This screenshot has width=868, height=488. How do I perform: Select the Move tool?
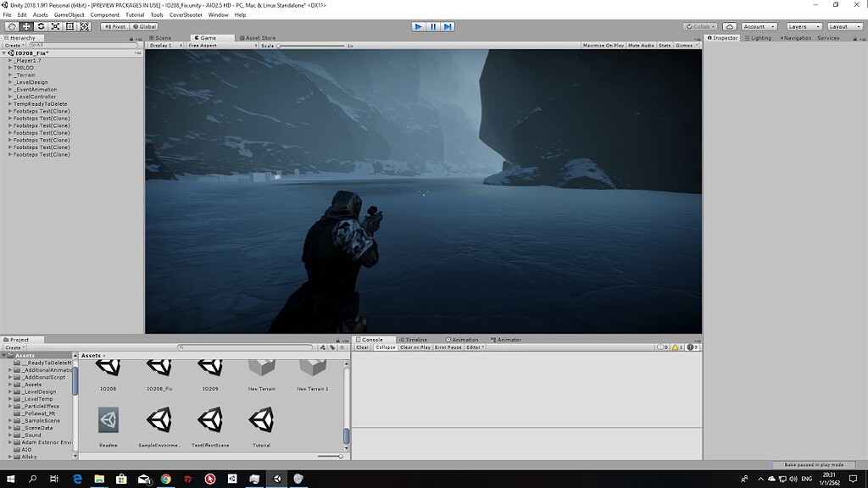(26, 26)
